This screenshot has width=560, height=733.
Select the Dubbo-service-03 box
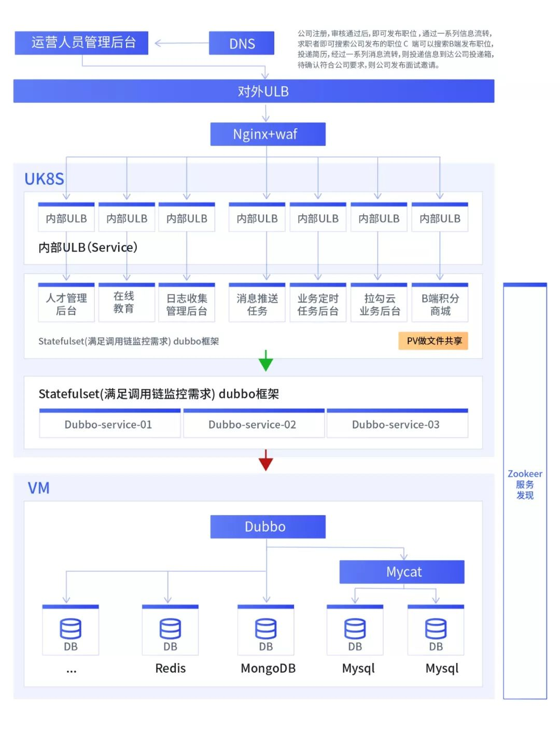397,423
